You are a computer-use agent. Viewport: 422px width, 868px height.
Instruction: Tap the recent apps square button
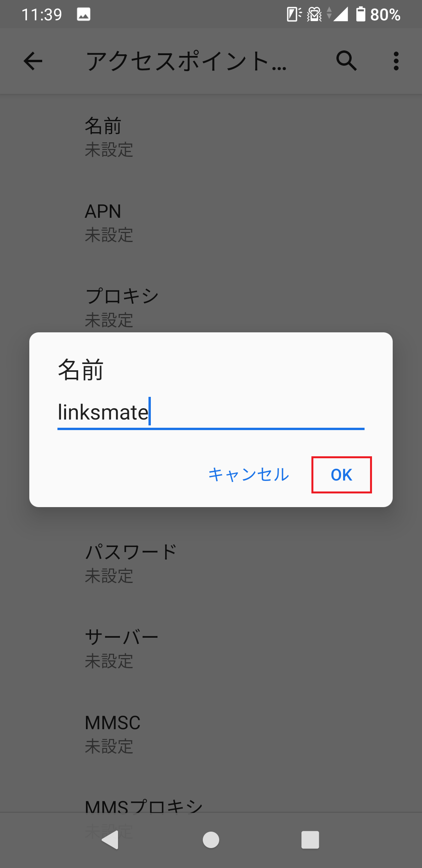coord(310,839)
